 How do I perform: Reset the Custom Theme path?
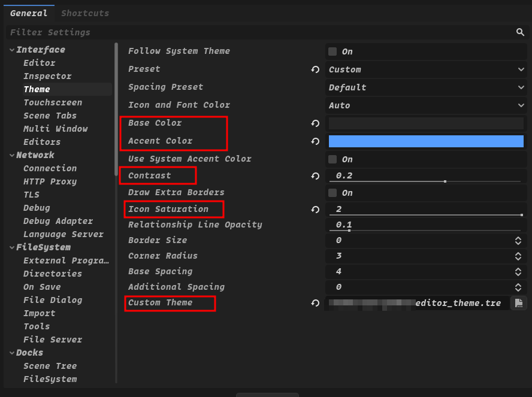tap(315, 303)
